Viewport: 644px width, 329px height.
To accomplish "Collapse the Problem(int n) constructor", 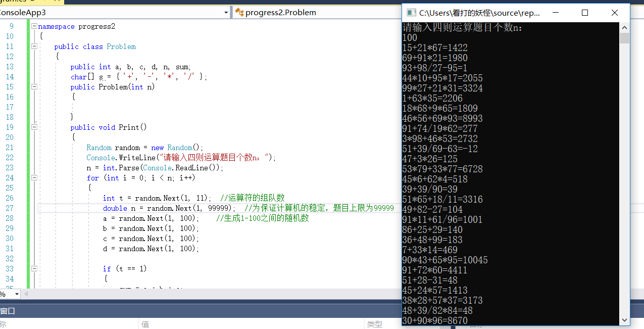I will pos(34,87).
